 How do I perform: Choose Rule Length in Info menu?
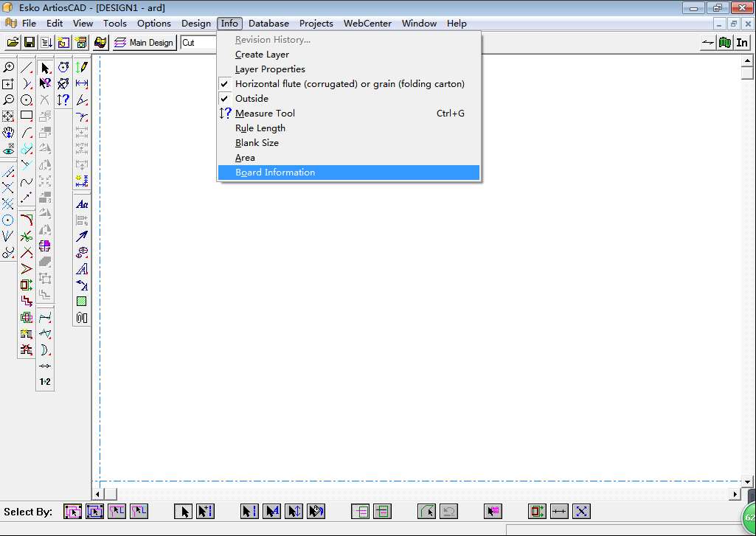[x=349, y=128]
